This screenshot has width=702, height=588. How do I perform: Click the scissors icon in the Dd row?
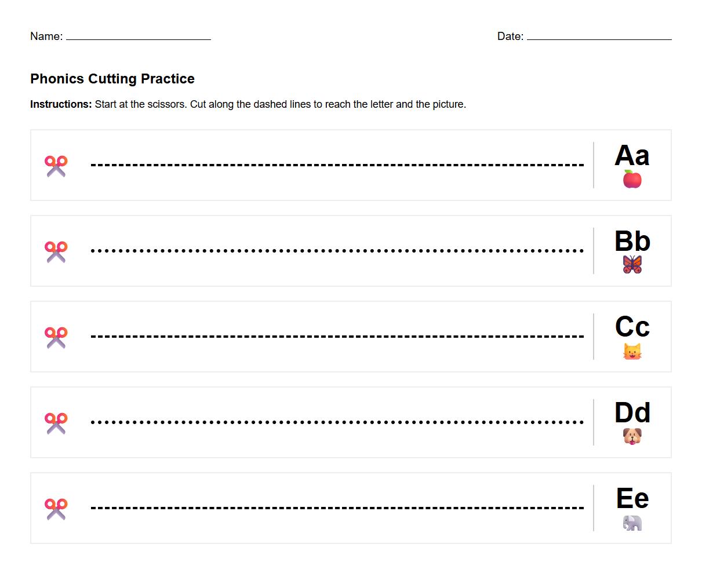(56, 423)
